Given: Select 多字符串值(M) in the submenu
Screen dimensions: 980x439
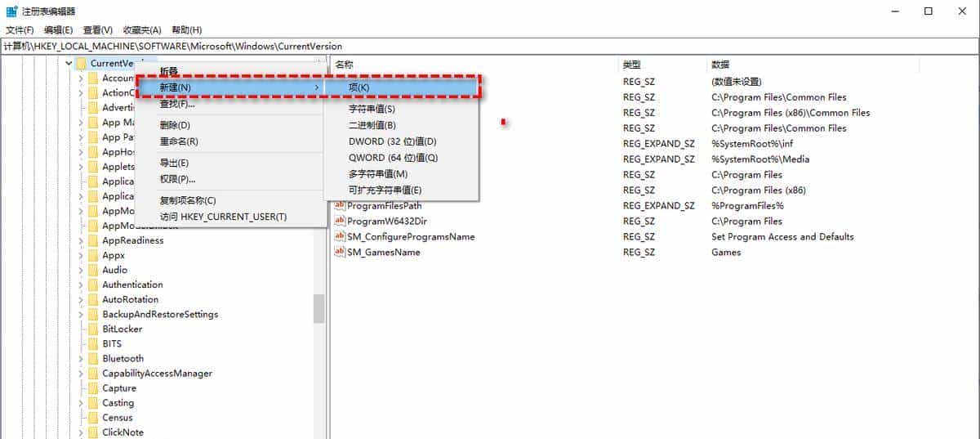Looking at the screenshot, I should pos(401,174).
